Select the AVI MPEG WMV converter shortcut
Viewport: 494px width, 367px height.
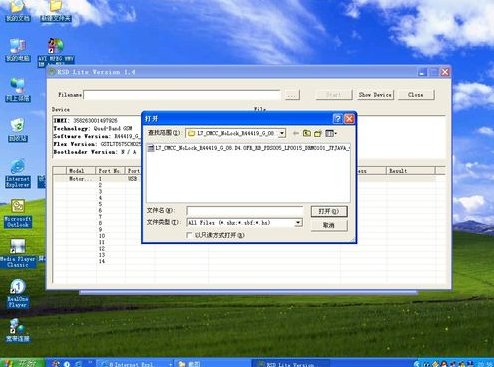point(56,52)
